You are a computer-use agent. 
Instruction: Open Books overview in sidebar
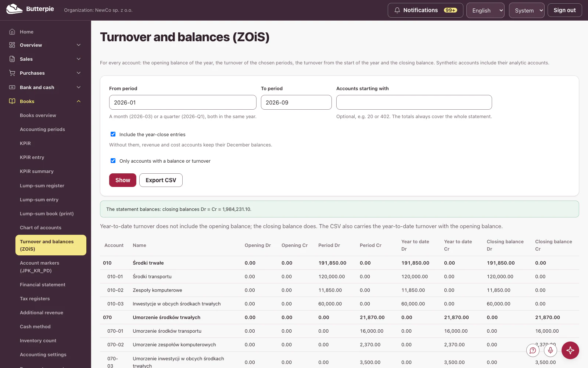click(x=38, y=115)
